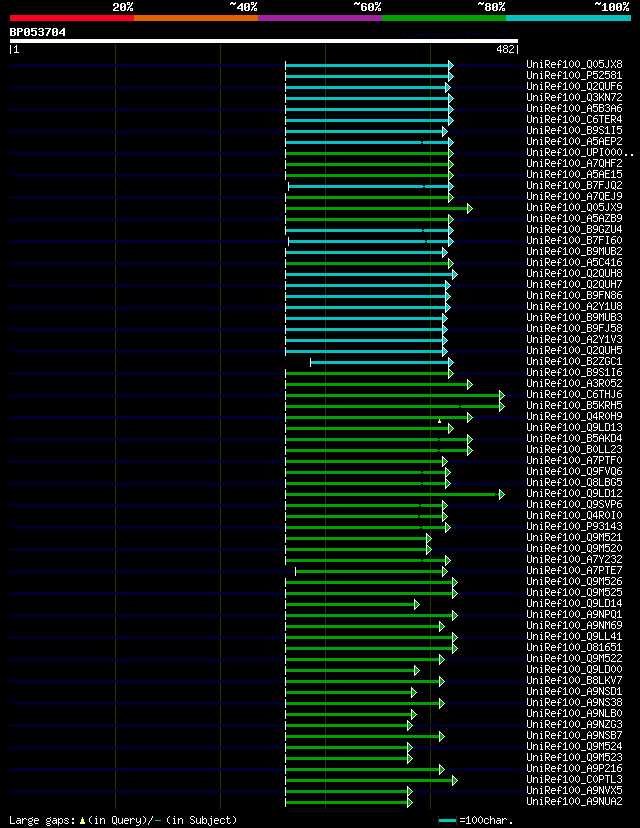Open hit UniRef100_Q3KN72 label

tap(574, 98)
